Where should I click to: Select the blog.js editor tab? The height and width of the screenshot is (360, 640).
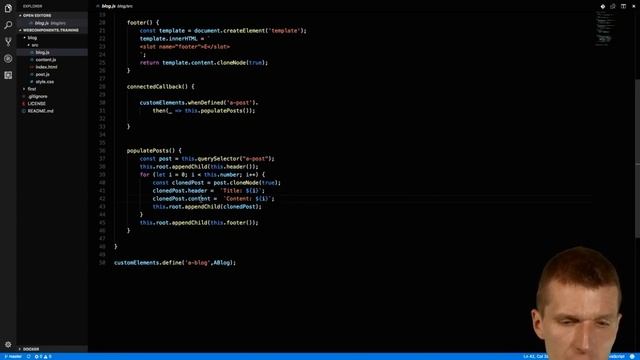point(115,6)
